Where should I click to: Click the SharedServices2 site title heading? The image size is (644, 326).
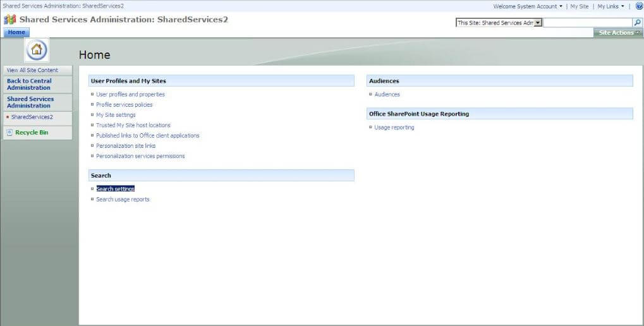click(x=124, y=20)
